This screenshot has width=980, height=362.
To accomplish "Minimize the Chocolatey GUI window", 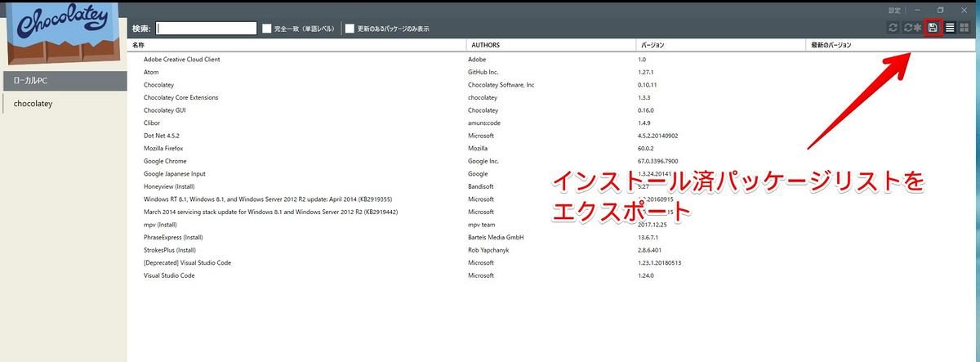I will (918, 10).
